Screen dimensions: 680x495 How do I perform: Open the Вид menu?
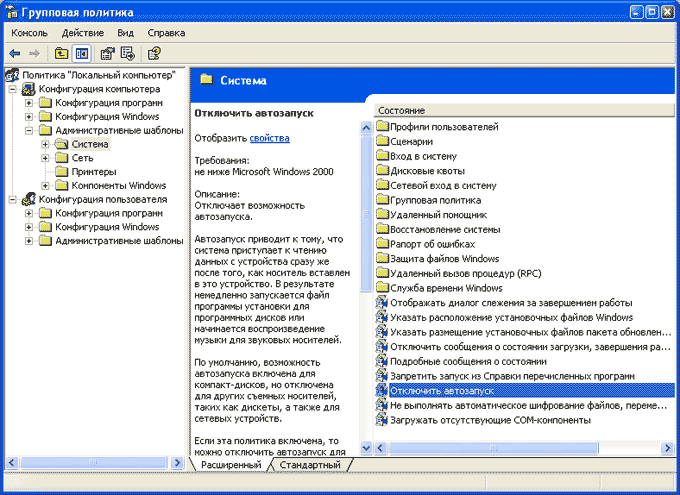(x=125, y=32)
